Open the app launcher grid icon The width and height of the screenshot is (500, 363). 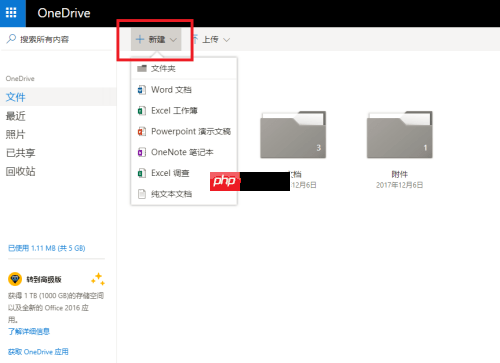[x=11, y=13]
